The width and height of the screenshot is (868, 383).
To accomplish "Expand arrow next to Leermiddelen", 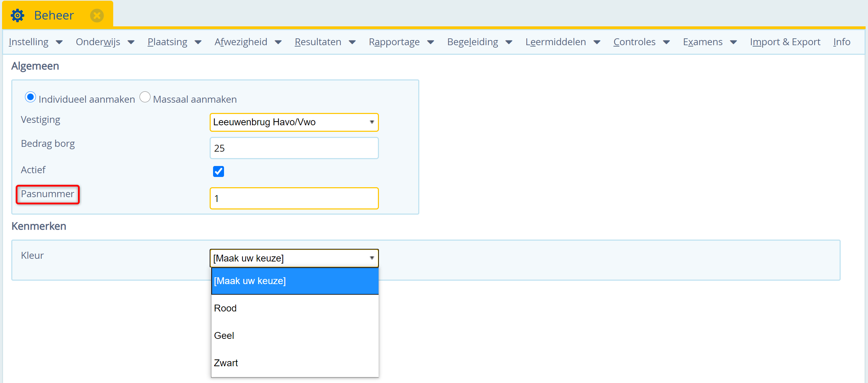I will (597, 42).
